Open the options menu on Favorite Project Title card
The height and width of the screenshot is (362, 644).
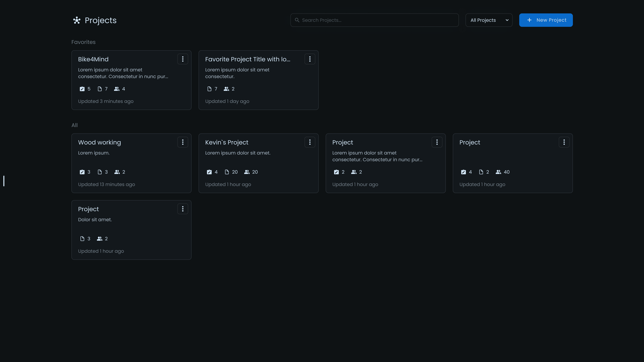pos(310,59)
